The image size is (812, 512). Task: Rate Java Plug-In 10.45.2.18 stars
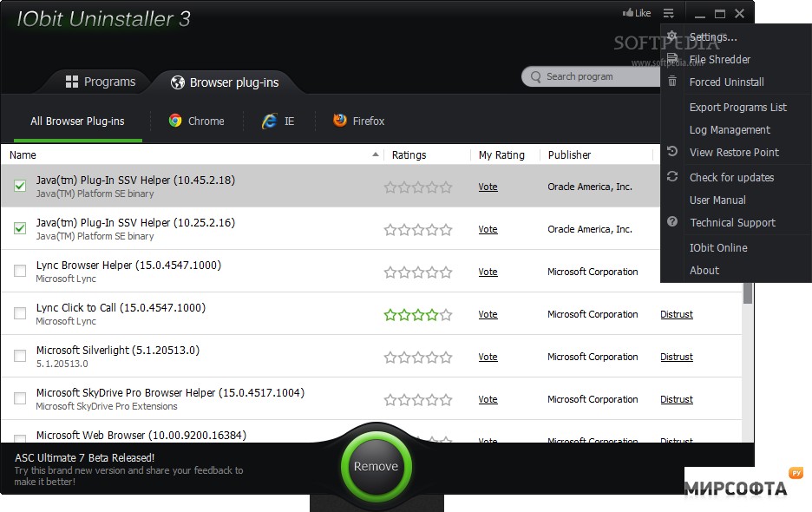pos(418,187)
